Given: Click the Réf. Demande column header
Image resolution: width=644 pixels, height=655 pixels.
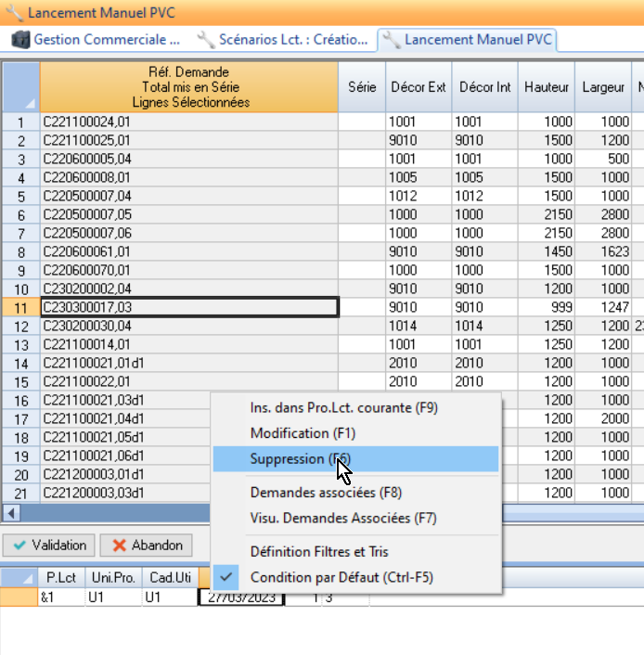Looking at the screenshot, I should [188, 87].
